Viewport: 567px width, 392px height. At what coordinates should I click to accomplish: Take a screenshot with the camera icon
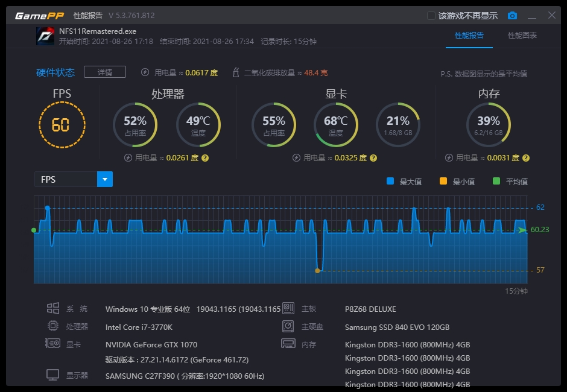[x=512, y=16]
